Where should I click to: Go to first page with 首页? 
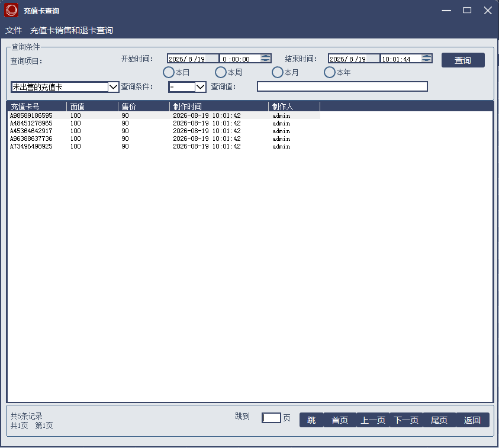point(340,420)
